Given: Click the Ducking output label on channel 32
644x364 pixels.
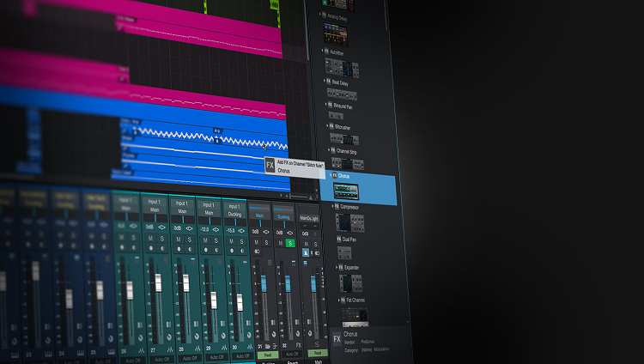Looking at the screenshot, I should (283, 217).
